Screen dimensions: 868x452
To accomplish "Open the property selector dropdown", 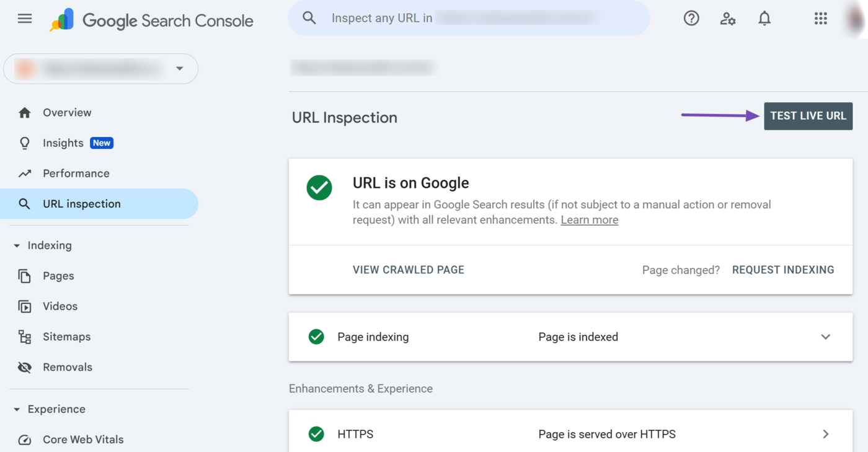I will pos(101,68).
